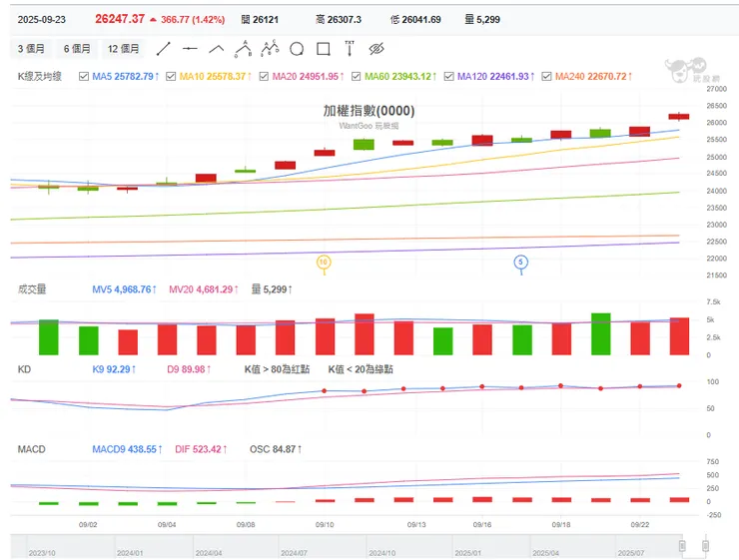739x560 pixels.
Task: Select the five-point wave drawing tool
Action: click(x=270, y=49)
